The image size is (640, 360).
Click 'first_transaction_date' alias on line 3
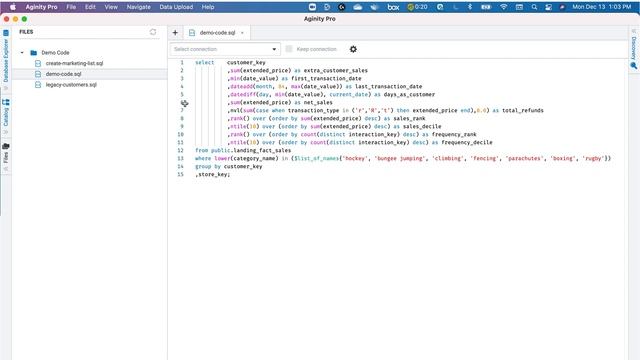click(x=326, y=78)
